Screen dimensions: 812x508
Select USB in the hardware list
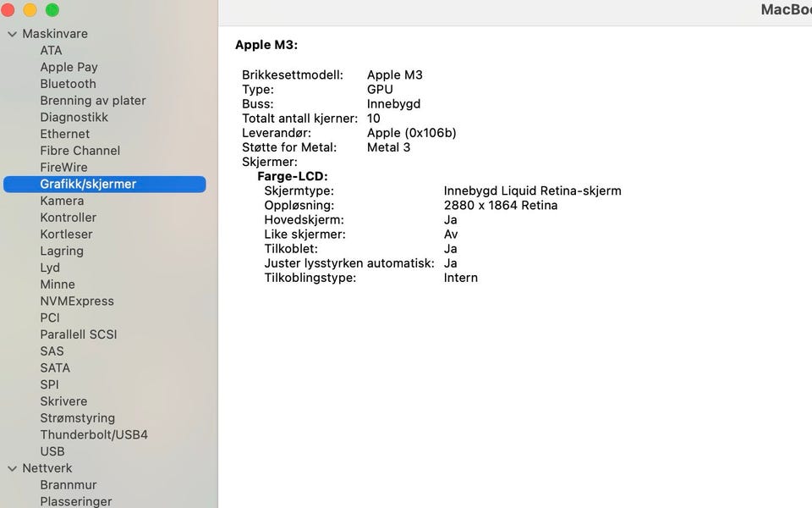pos(52,451)
